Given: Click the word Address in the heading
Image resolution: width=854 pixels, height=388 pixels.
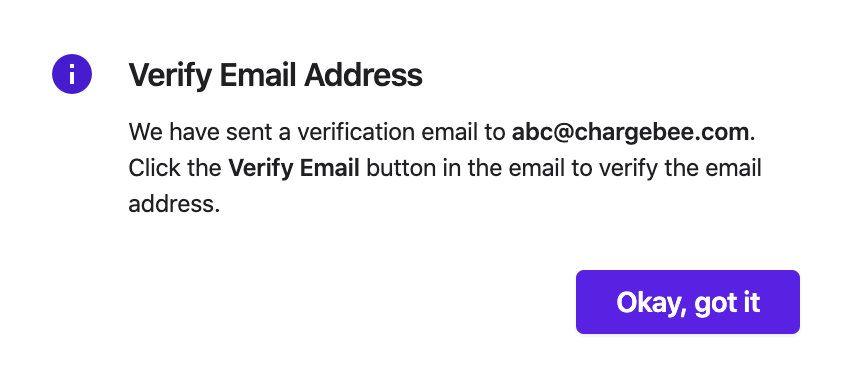Looking at the screenshot, I should [x=363, y=75].
